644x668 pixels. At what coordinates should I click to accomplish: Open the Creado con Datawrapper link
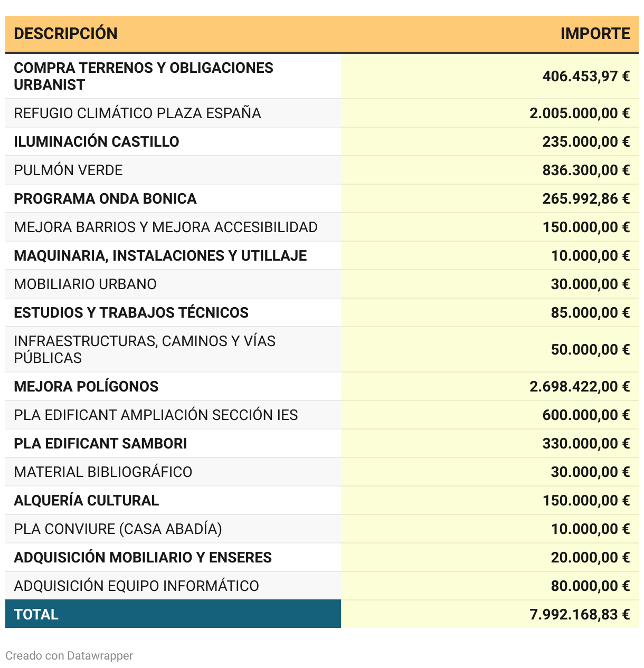pyautogui.click(x=69, y=656)
